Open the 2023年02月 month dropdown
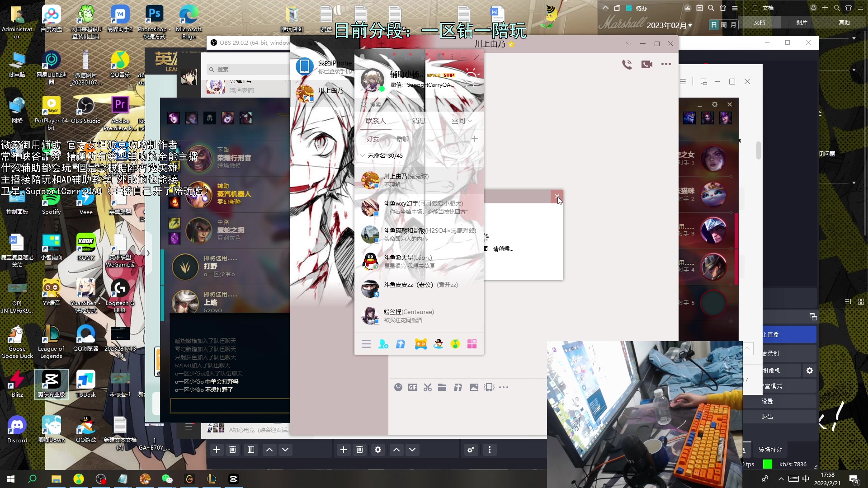868x488 pixels. point(670,25)
